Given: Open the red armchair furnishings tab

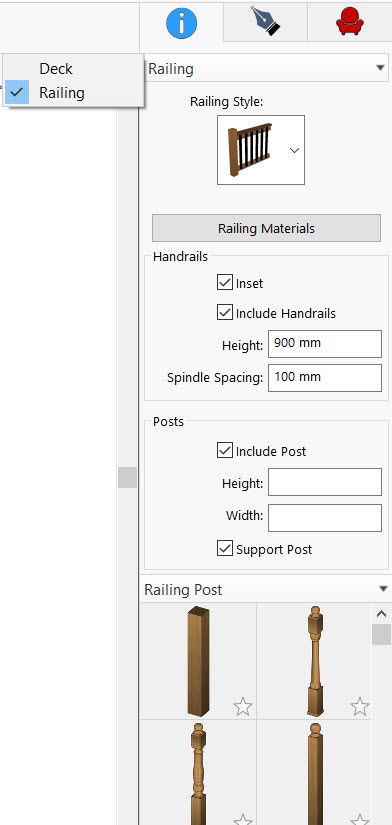Looking at the screenshot, I should click(x=349, y=23).
